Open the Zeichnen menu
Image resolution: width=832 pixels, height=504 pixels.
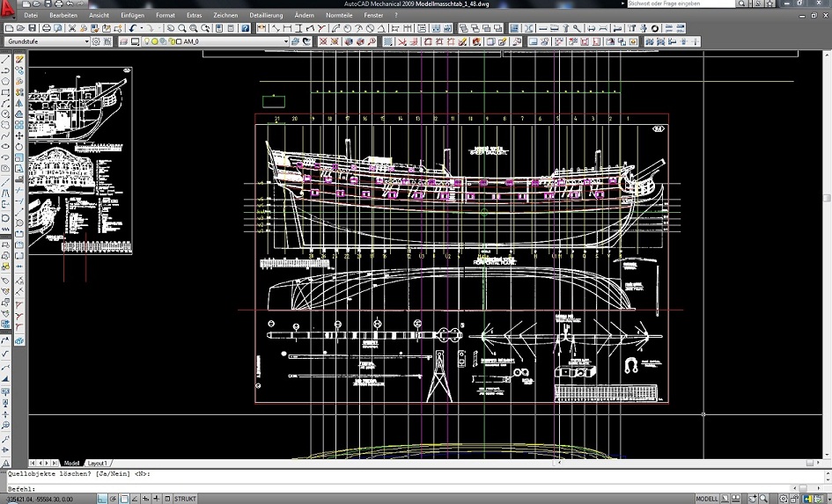click(x=225, y=15)
